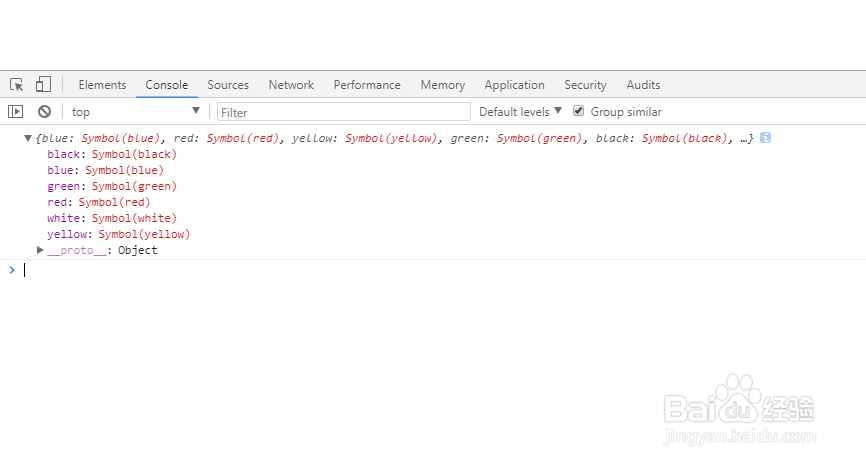Activate the inspect element picker icon
866x466 pixels.
pos(17,84)
